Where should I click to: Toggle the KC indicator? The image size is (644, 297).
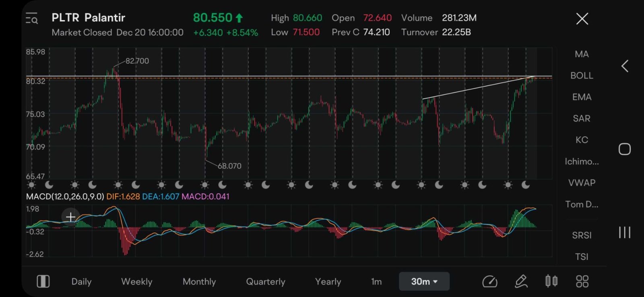pos(582,140)
